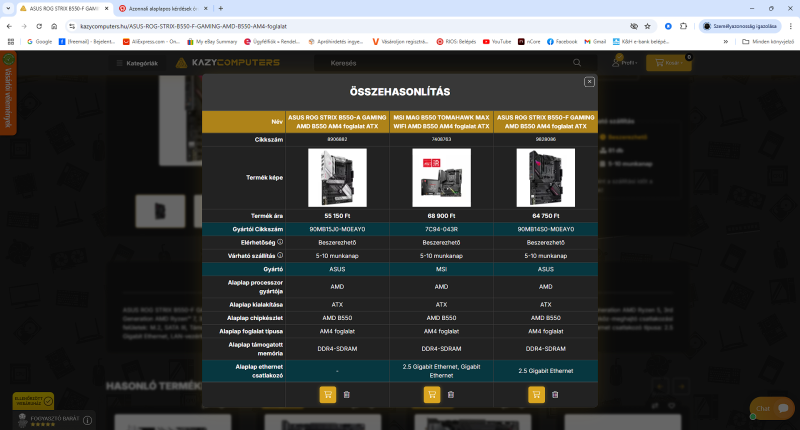
Task: Open the nCore bookmark
Action: coord(529,41)
